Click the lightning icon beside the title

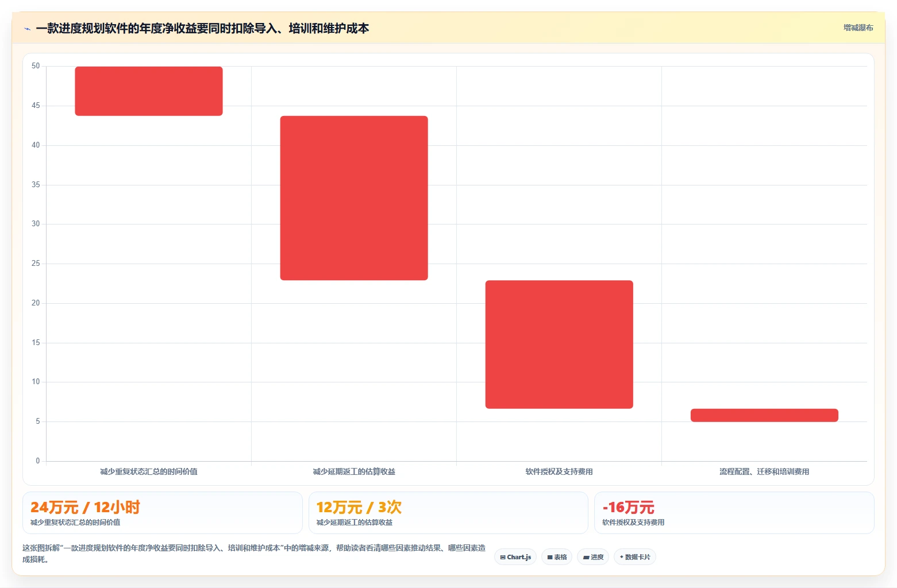27,29
